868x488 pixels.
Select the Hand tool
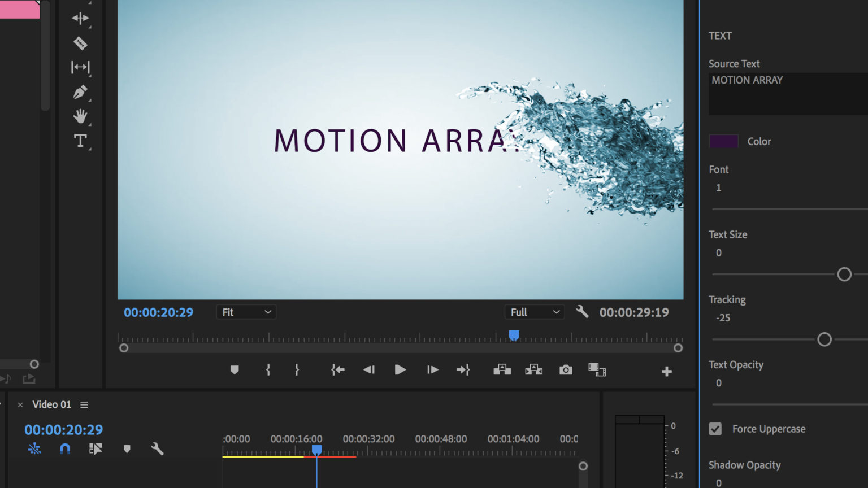pos(80,116)
